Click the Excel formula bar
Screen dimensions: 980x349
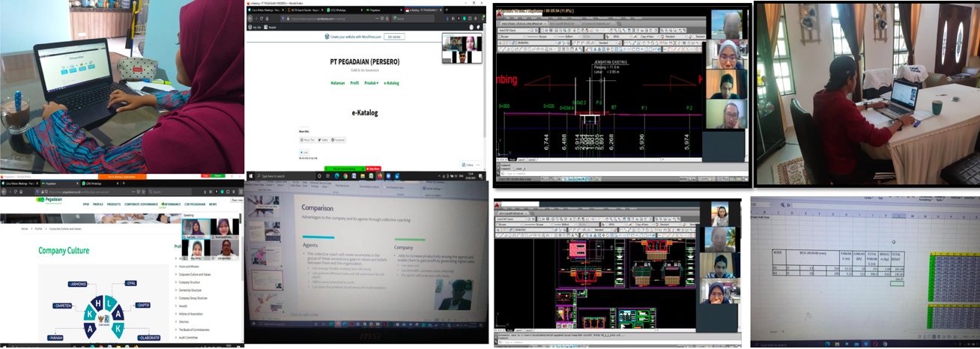(x=886, y=205)
